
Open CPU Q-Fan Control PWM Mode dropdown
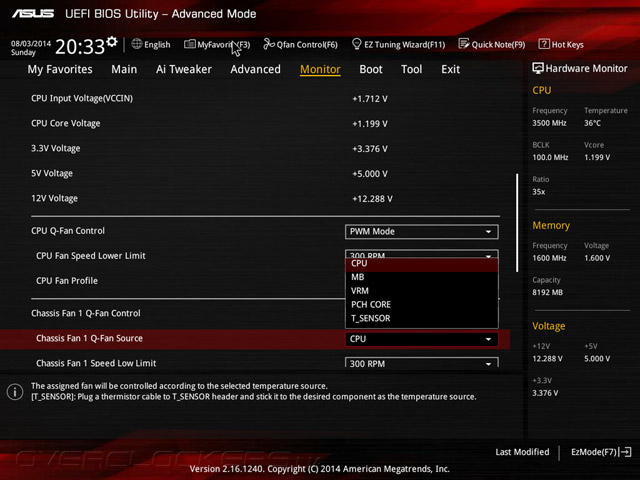point(422,231)
